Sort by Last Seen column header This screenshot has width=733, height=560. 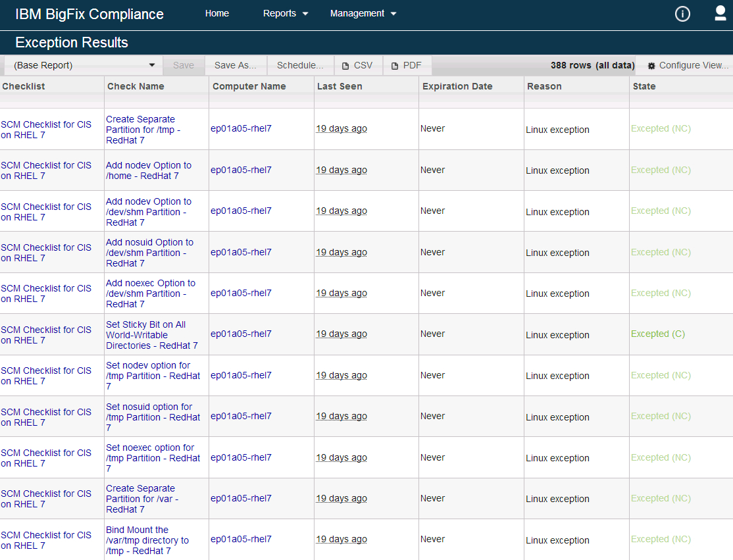pos(340,86)
